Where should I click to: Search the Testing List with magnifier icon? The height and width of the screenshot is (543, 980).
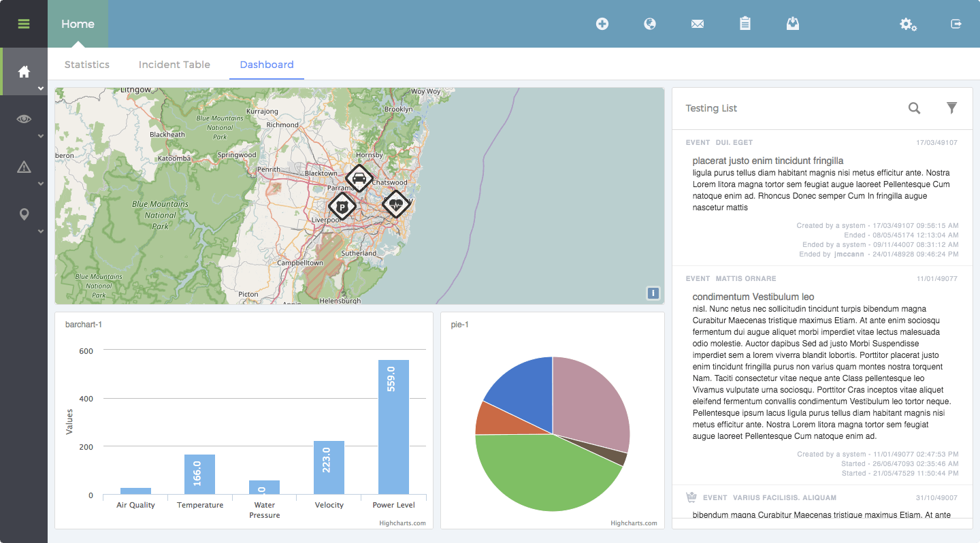(x=915, y=108)
